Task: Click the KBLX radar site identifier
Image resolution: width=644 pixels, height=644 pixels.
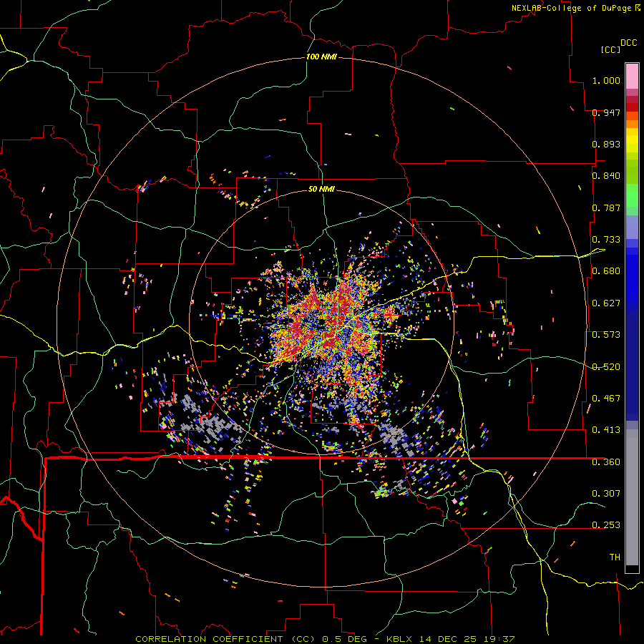Action: pyautogui.click(x=399, y=639)
